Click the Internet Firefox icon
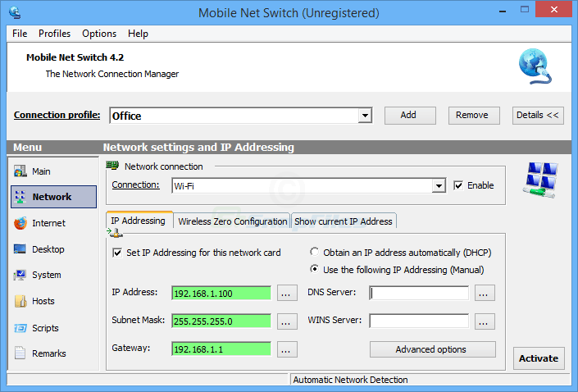 20,223
